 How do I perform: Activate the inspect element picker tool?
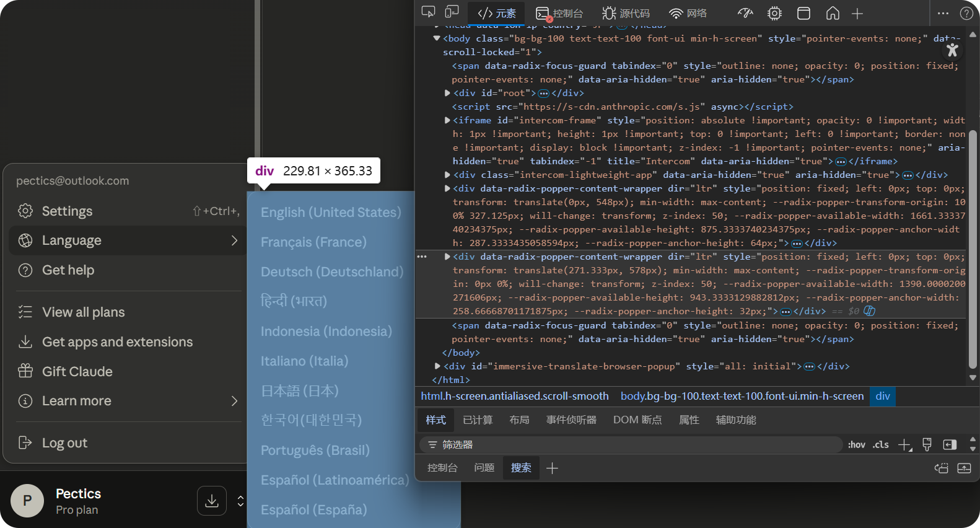428,12
